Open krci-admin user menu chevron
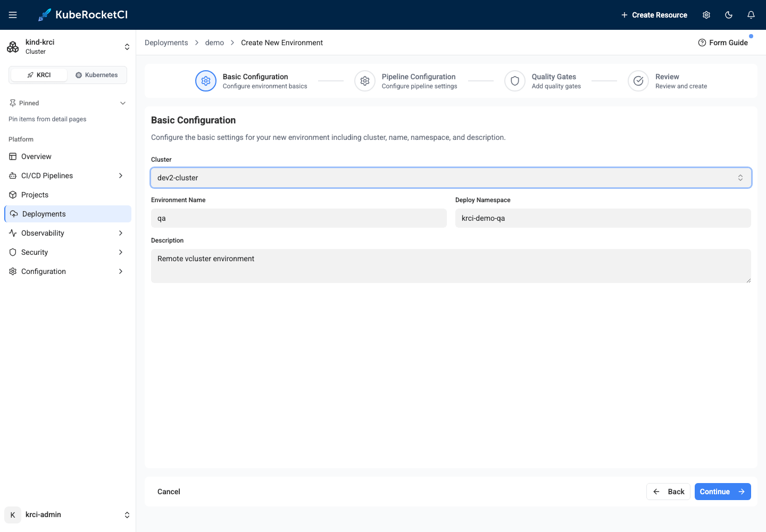 (127, 515)
